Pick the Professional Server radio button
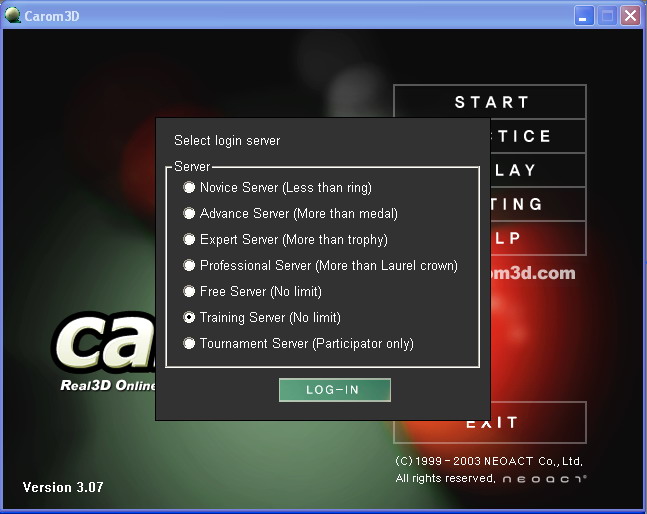This screenshot has width=647, height=514. tap(189, 265)
